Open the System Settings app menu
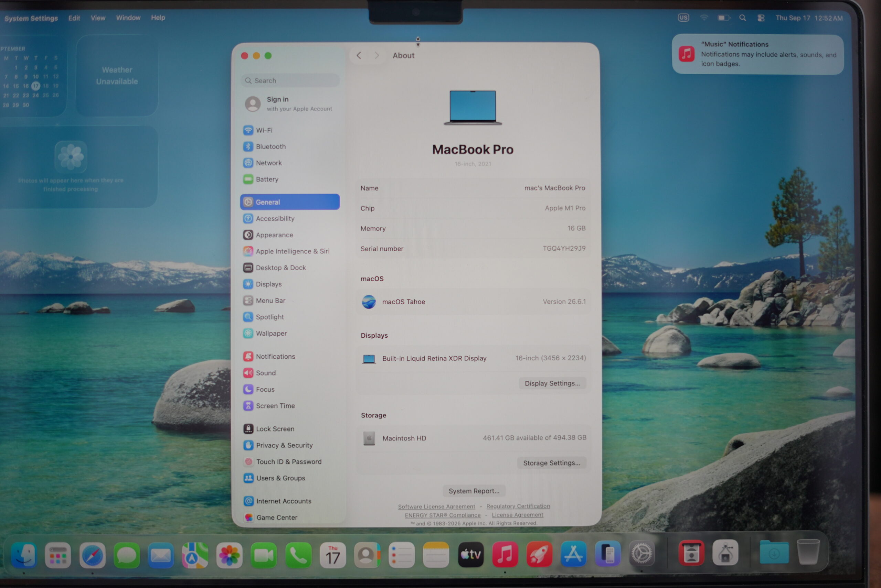Viewport: 881px width, 588px height. [x=31, y=18]
